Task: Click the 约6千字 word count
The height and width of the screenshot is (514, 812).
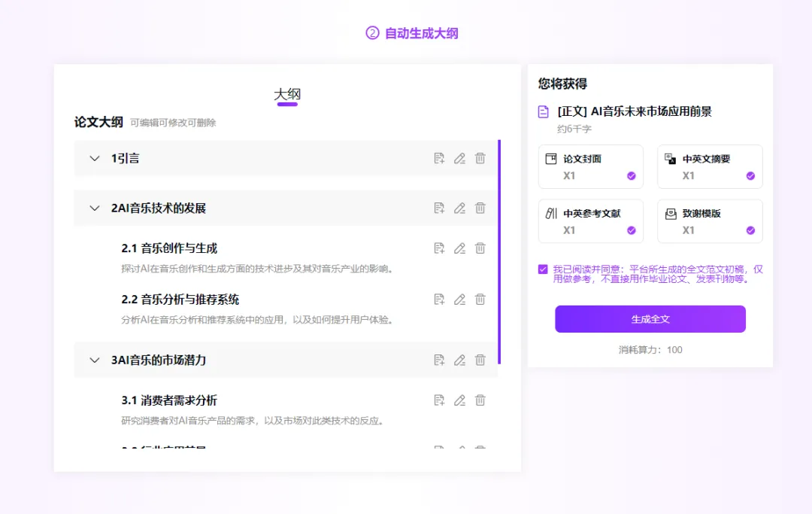Action: coord(574,129)
